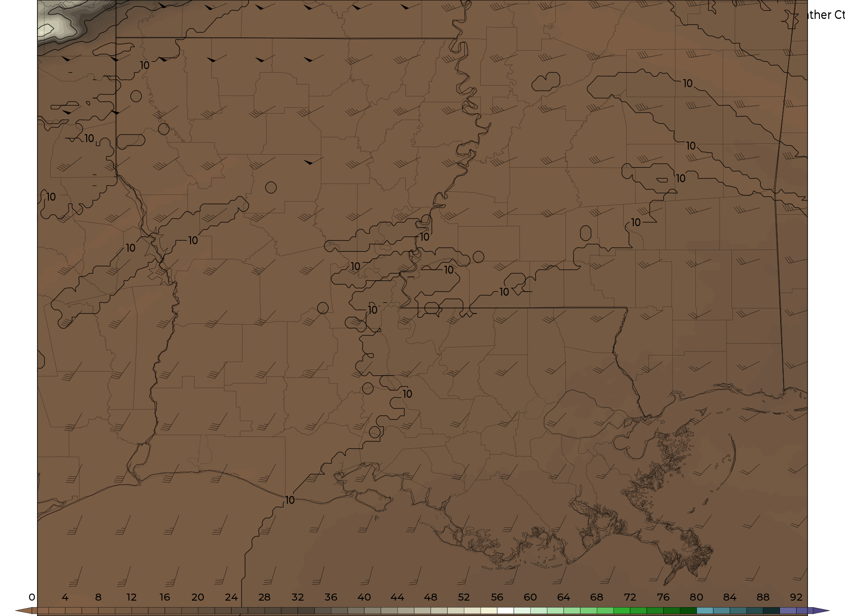Viewport: 845px width, 616px height.
Task: Click the colorbar tick label 32
Action: pos(298,597)
